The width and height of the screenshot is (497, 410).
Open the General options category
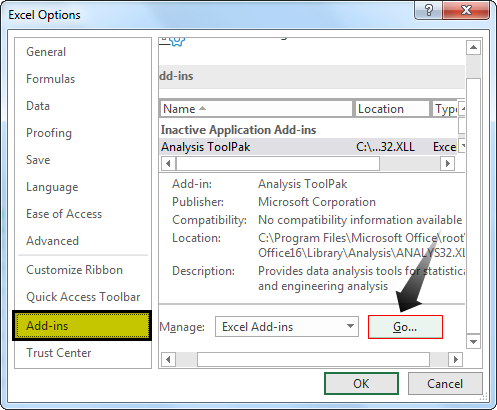click(x=46, y=52)
